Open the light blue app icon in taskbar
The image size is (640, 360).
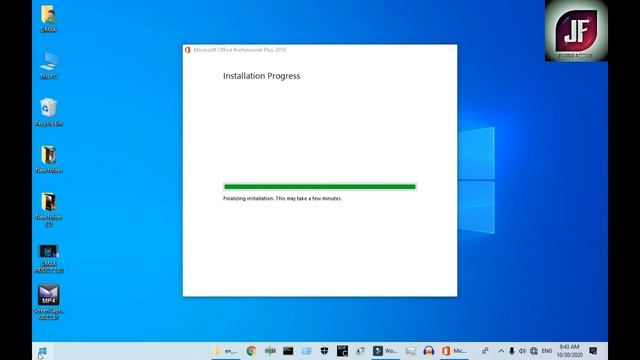[306, 351]
